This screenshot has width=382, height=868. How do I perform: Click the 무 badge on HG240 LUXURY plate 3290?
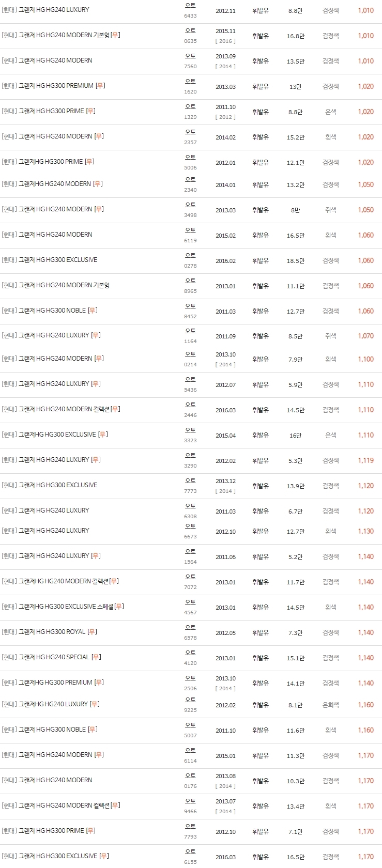coord(96,460)
